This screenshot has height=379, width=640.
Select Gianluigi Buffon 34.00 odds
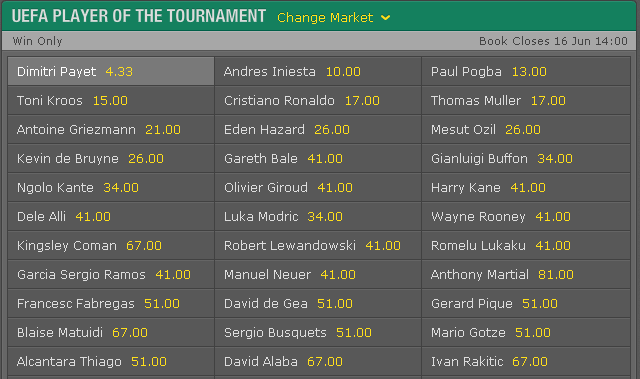(526, 158)
